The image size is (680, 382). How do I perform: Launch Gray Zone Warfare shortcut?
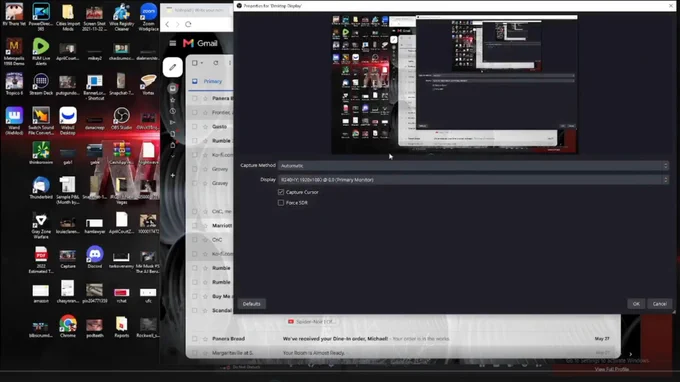(41, 225)
